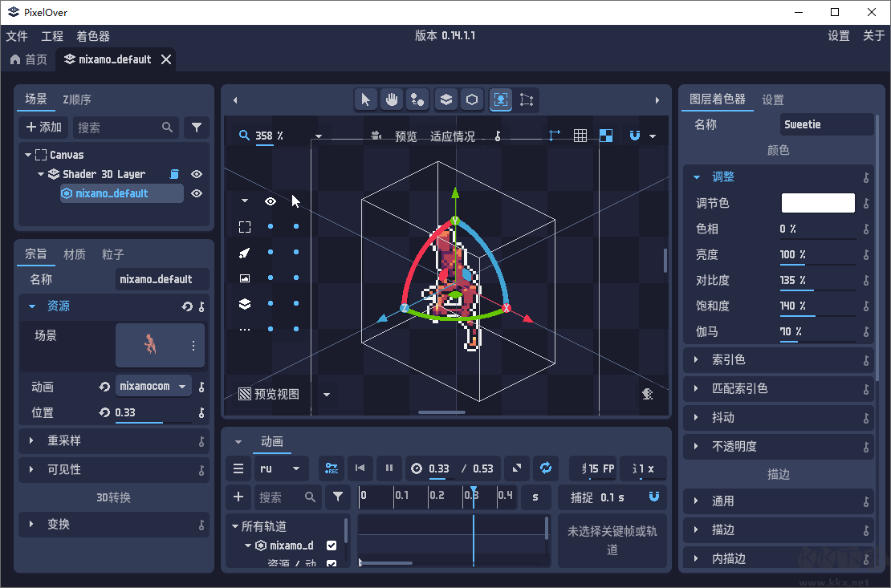Toggle visibility of the mixamo_default layer

tap(196, 193)
